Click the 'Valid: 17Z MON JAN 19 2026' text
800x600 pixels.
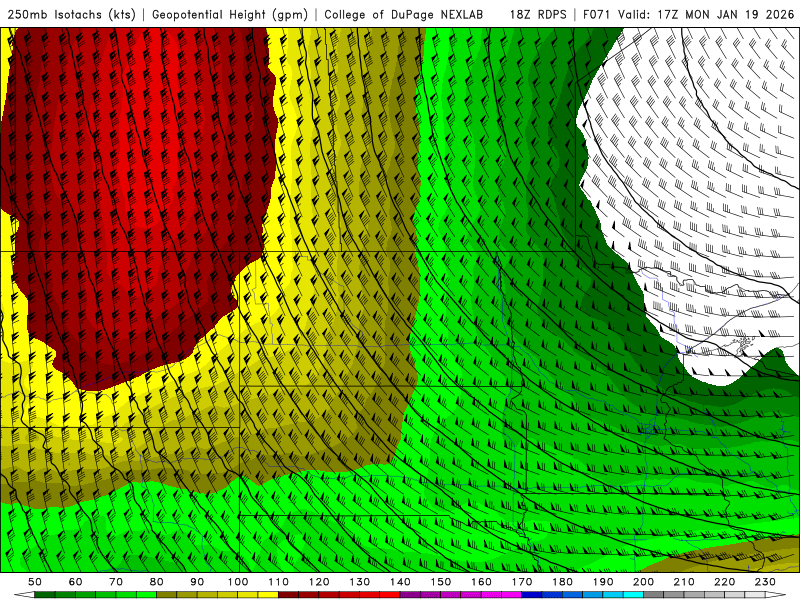click(x=706, y=15)
